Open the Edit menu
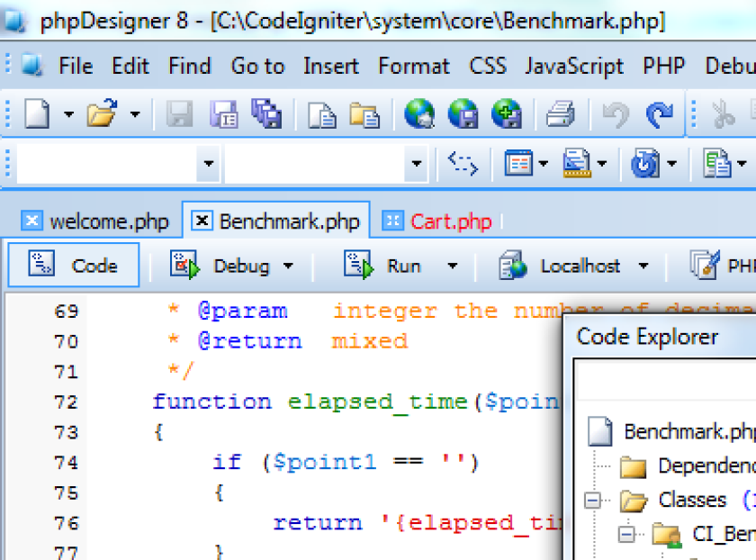The width and height of the screenshot is (756, 560). 130,66
